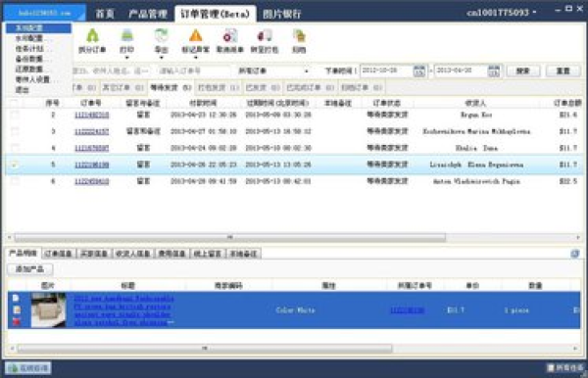588x378 pixels.
Task: Tick the checkbox for order row 2
Action: click(15, 115)
